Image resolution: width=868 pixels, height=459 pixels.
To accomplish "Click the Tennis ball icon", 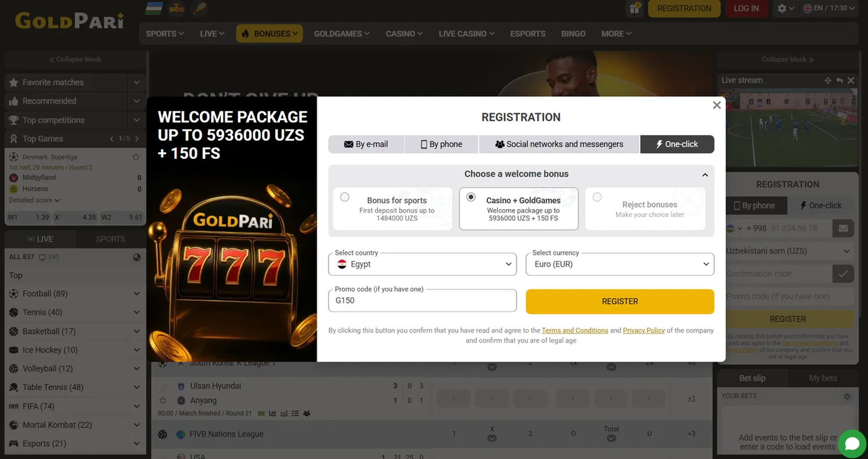I will click(14, 313).
